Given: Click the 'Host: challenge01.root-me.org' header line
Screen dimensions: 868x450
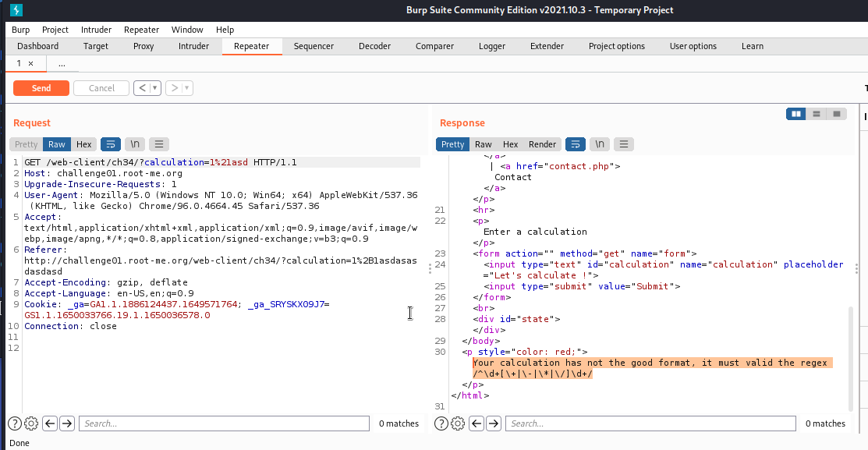Looking at the screenshot, I should coord(103,173).
